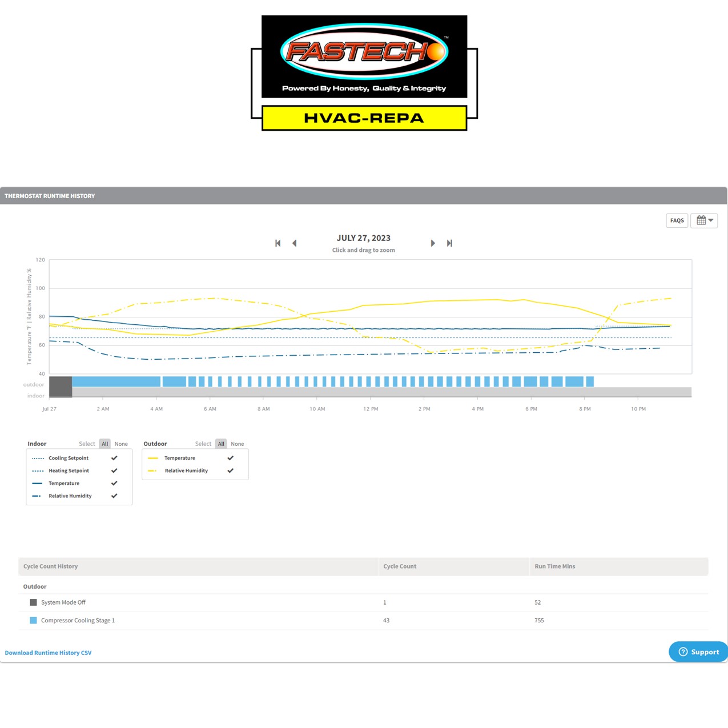728x728 pixels.
Task: Toggle indoor Heating Setpoint checkmark
Action: click(x=114, y=470)
